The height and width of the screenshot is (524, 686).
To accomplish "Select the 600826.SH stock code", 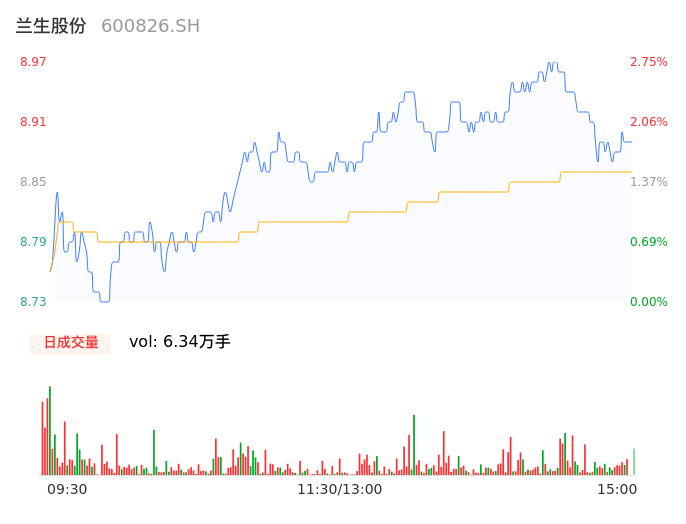I will (150, 26).
